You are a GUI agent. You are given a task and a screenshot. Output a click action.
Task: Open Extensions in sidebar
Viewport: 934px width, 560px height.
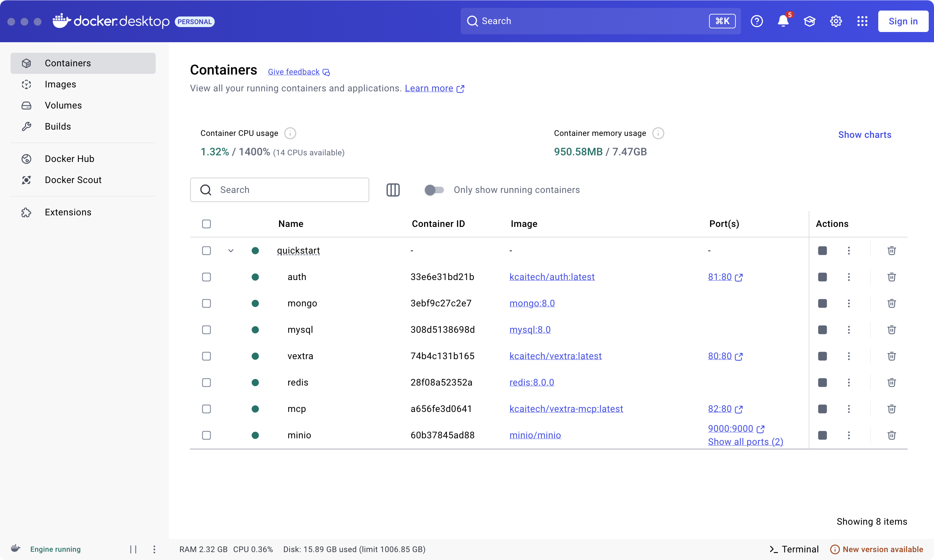83,212
